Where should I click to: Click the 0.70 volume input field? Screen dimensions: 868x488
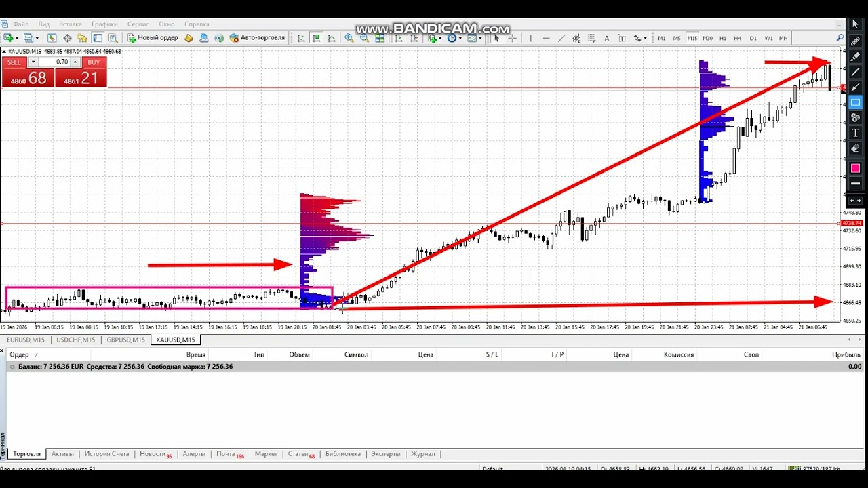pos(55,62)
